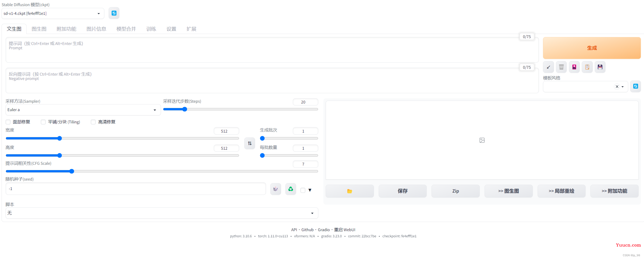Toggle 平铺/分块 (Tiling) checkbox

coord(43,122)
